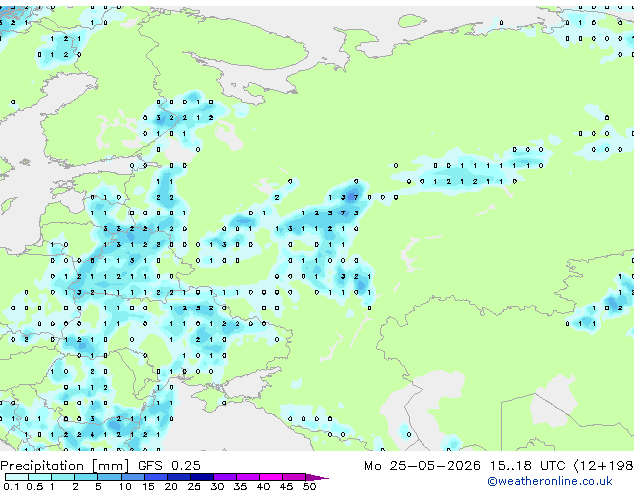The image size is (634, 490).
Task: Click the '50' legend scale label
Action: (x=309, y=486)
